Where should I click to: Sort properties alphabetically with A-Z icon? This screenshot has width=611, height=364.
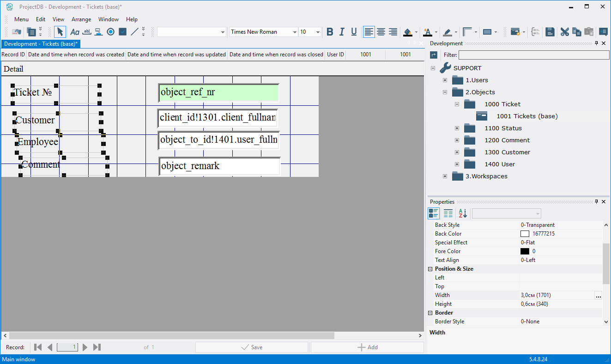463,213
